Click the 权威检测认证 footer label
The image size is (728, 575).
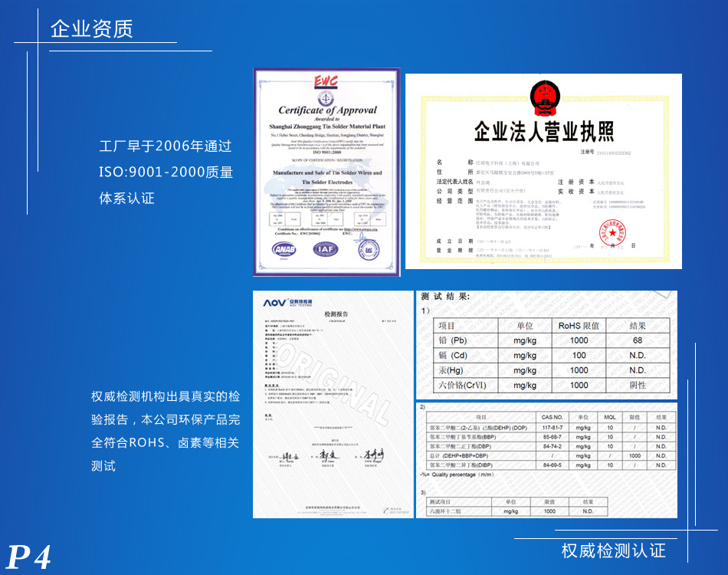(613, 550)
